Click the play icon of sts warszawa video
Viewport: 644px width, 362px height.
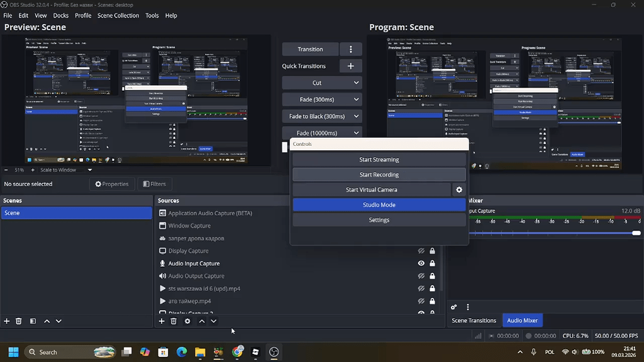163,288
